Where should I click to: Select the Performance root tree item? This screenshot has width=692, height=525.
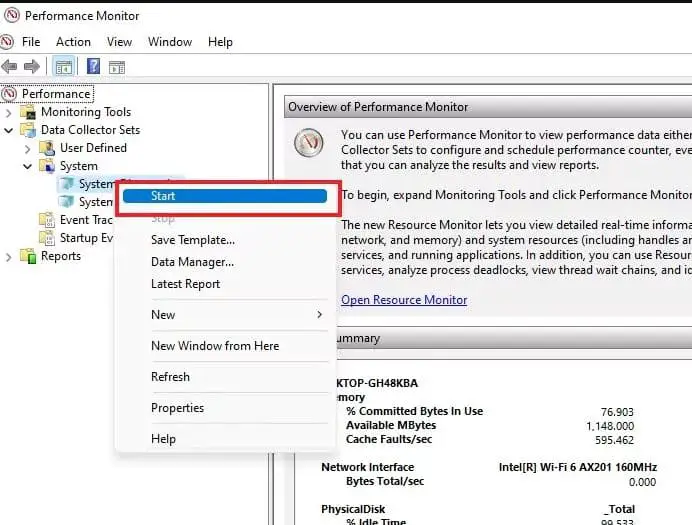(x=56, y=94)
